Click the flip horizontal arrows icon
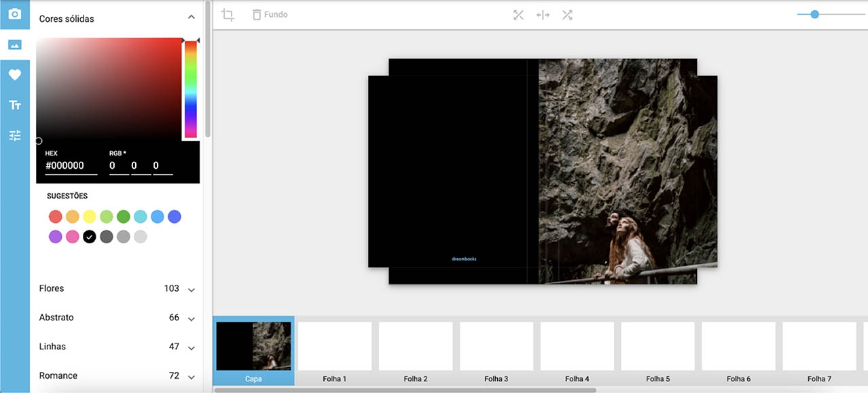Viewport: 868px width, 393px height. (x=543, y=15)
